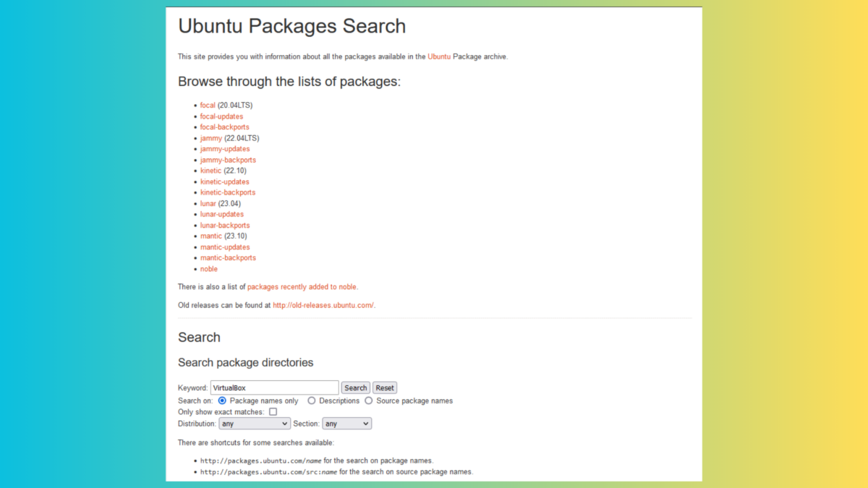Open the Distribution dropdown
Screen dimensions: 868x488
coord(254,423)
